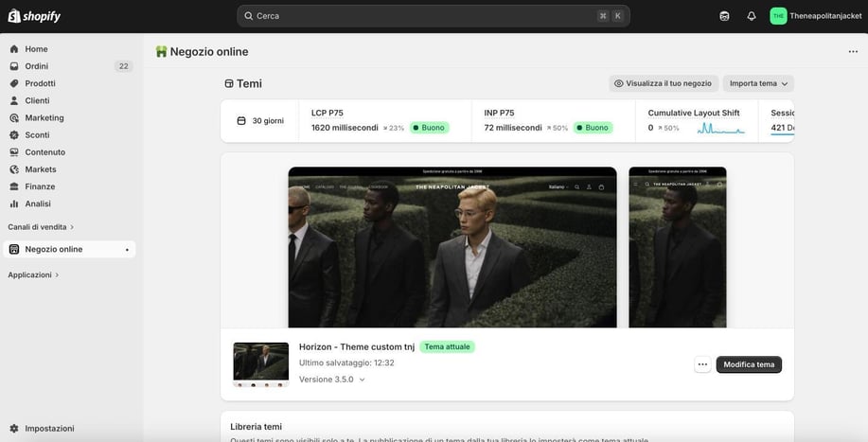Click the Theneapolitanjacket account avatar
The width and height of the screenshot is (868, 442).
pyautogui.click(x=778, y=16)
